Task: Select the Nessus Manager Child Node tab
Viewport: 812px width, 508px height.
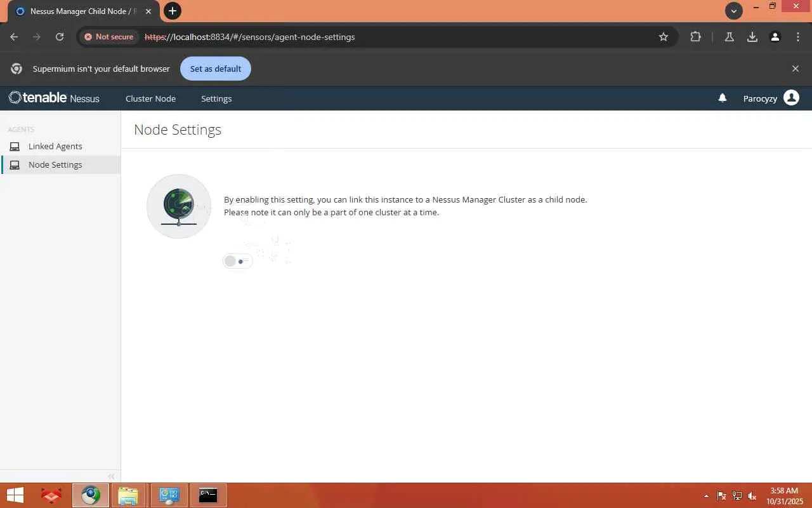Action: pyautogui.click(x=83, y=11)
